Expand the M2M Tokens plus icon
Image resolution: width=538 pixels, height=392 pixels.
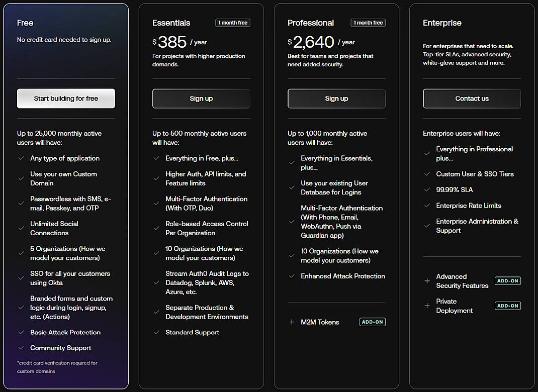292,322
